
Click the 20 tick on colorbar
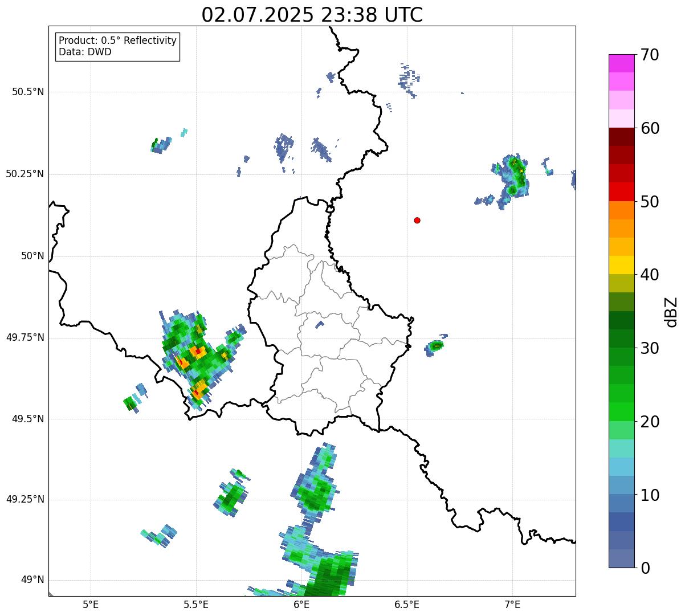650,422
